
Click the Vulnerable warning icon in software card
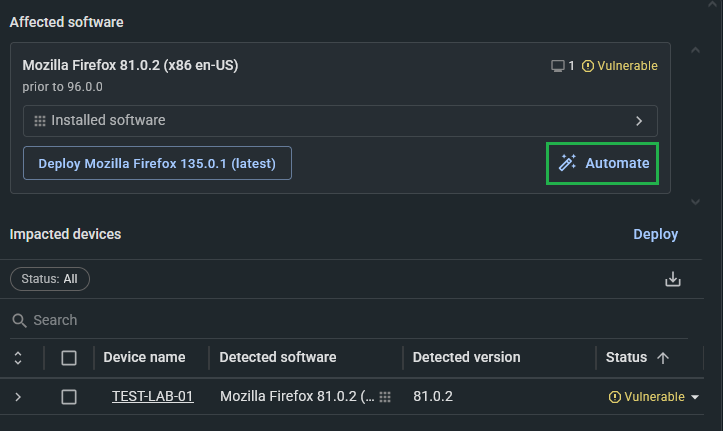tap(587, 66)
